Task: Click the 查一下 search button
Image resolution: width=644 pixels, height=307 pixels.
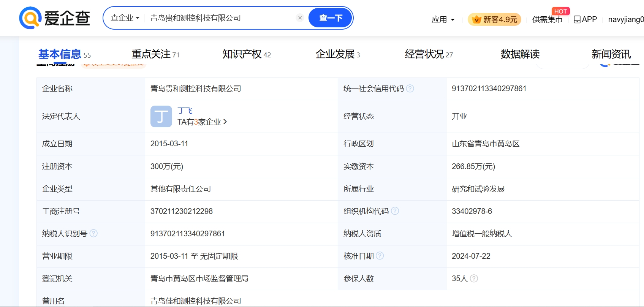Action: point(331,18)
